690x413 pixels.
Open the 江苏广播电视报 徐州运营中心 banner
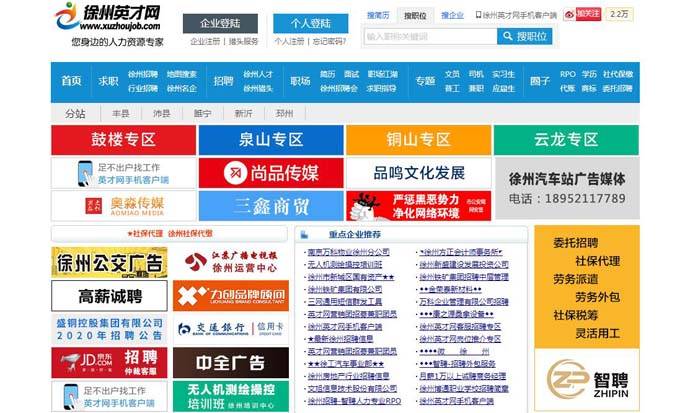(x=231, y=262)
